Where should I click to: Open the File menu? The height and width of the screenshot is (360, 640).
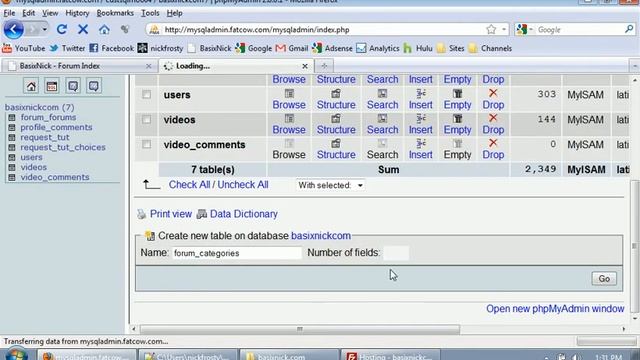[x=9, y=13]
